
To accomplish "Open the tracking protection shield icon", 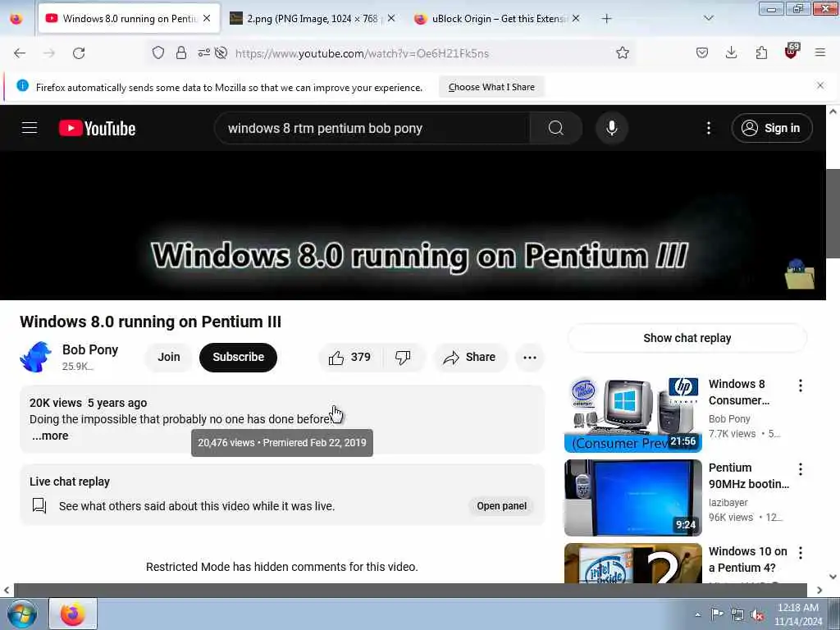I will click(x=158, y=52).
